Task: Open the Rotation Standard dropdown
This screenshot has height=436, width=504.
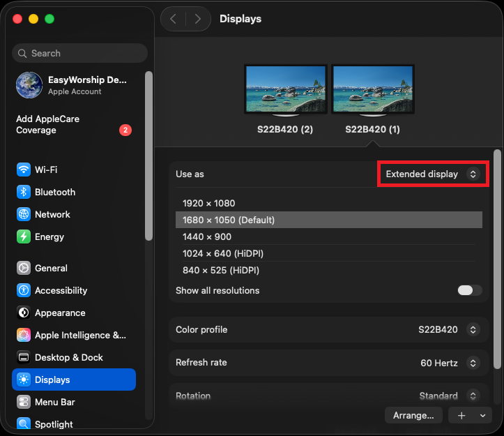Action: coord(450,396)
